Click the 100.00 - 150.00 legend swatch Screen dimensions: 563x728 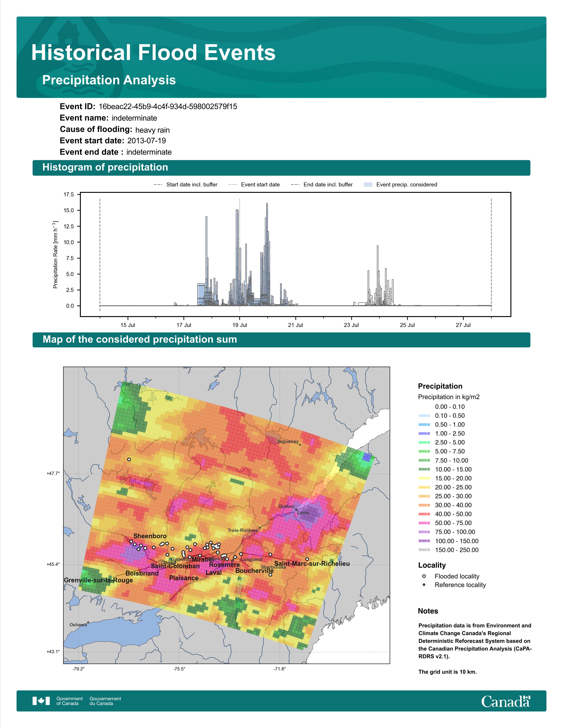(x=424, y=541)
